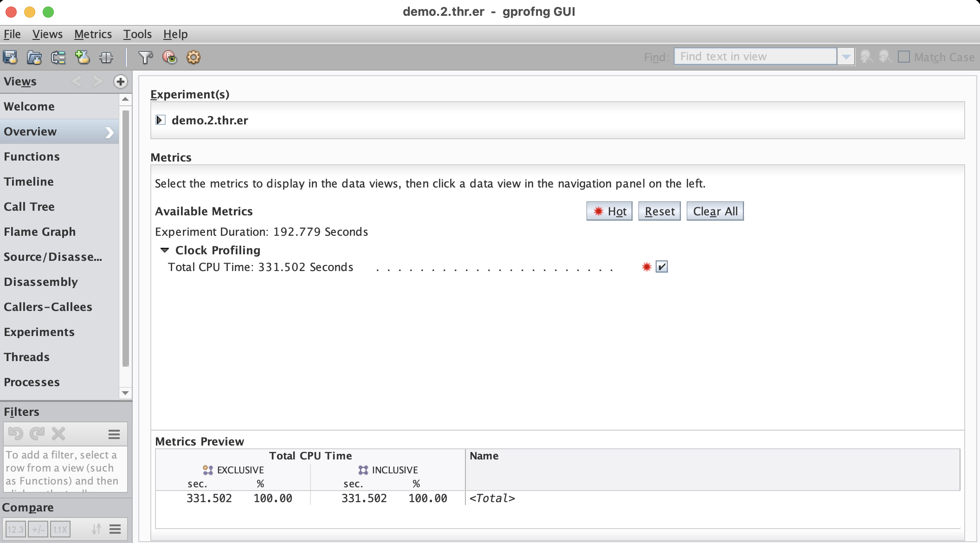Open the Find text history dropdown
This screenshot has width=980, height=543.
click(846, 57)
